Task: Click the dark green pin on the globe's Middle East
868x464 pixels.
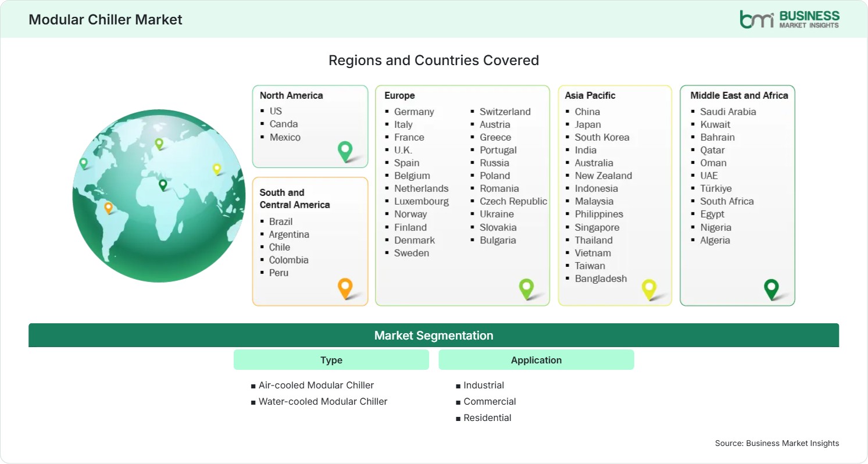Action: click(x=163, y=185)
